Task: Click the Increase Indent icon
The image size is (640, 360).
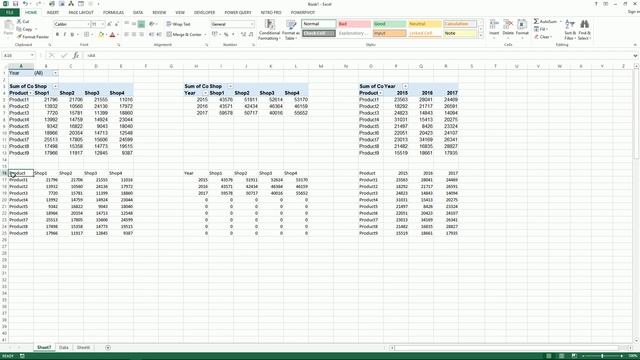Action: (159, 35)
